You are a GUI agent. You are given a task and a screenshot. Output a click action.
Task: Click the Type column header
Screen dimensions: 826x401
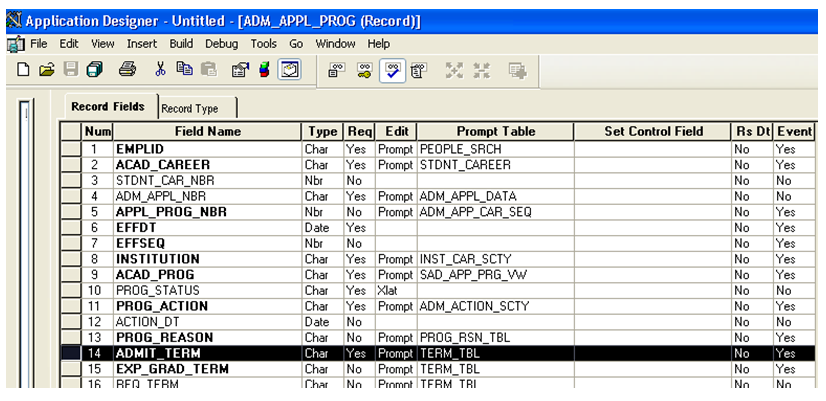(322, 131)
